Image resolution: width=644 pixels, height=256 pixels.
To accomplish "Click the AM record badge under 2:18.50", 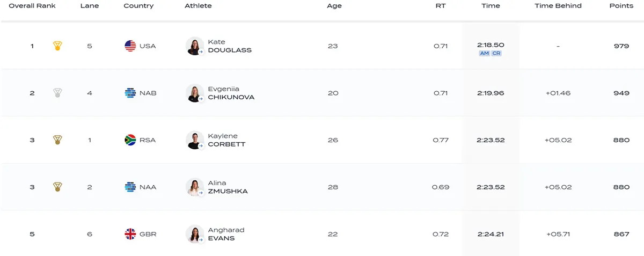I will (x=484, y=54).
